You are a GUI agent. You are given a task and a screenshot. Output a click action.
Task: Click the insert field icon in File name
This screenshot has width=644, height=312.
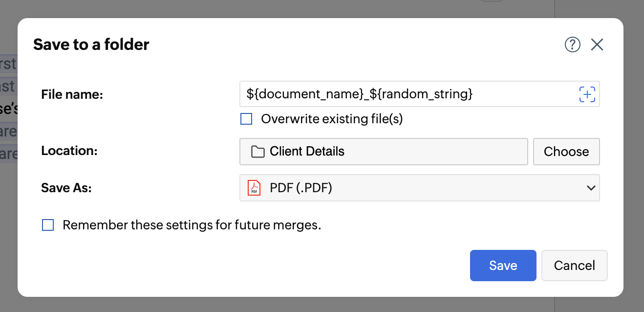(x=587, y=94)
